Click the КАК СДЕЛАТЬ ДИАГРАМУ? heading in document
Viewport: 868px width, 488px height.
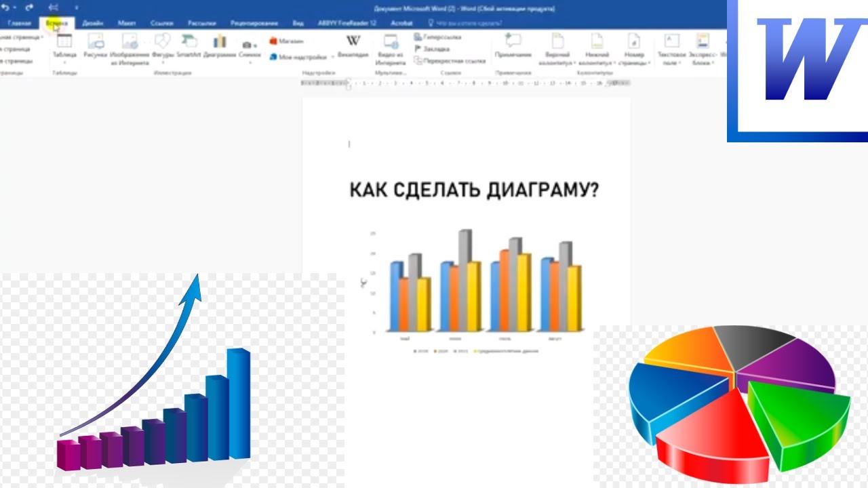pyautogui.click(x=474, y=190)
